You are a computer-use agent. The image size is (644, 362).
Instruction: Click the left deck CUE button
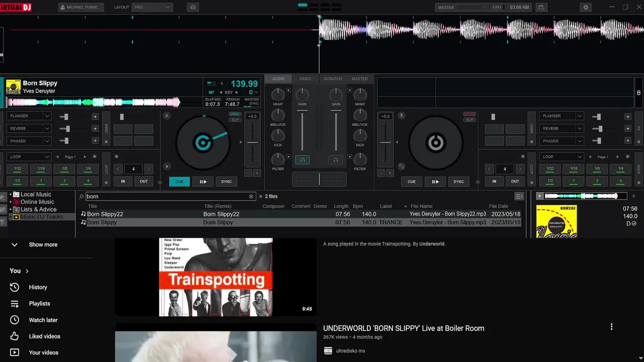coord(180,182)
